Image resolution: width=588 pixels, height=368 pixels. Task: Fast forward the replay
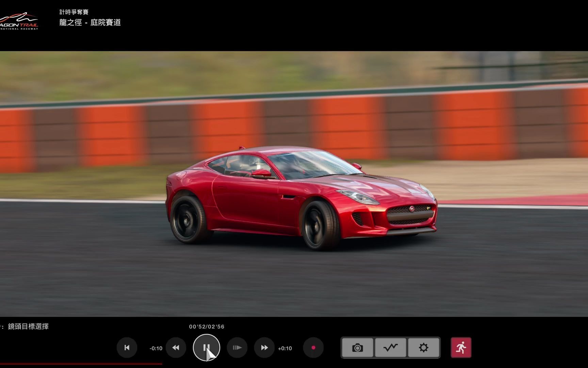click(x=264, y=348)
